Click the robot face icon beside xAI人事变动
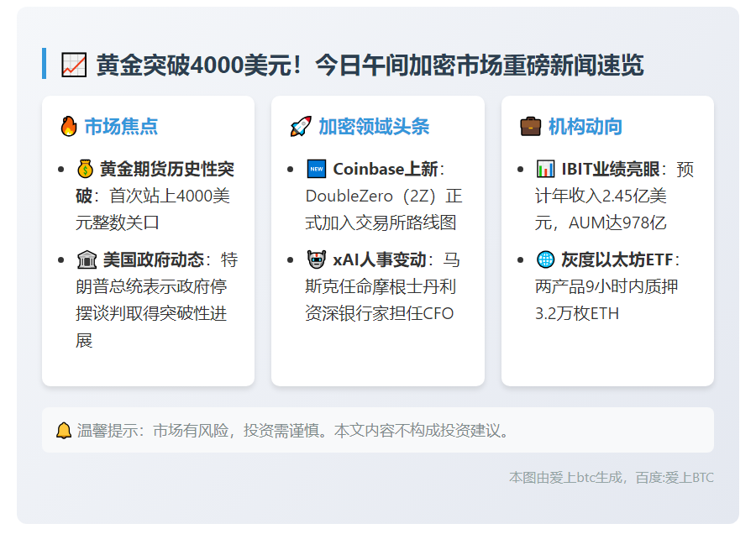The width and height of the screenshot is (756, 550). coord(316,260)
